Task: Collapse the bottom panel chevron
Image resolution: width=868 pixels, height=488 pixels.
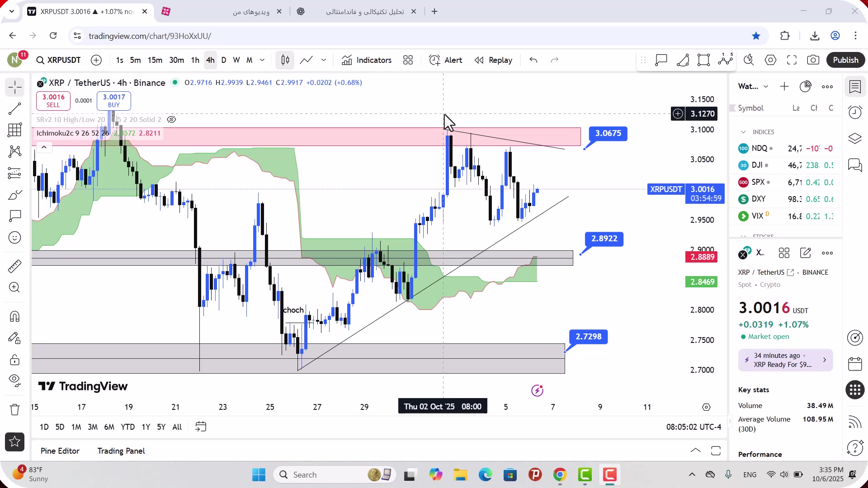Action: [696, 450]
